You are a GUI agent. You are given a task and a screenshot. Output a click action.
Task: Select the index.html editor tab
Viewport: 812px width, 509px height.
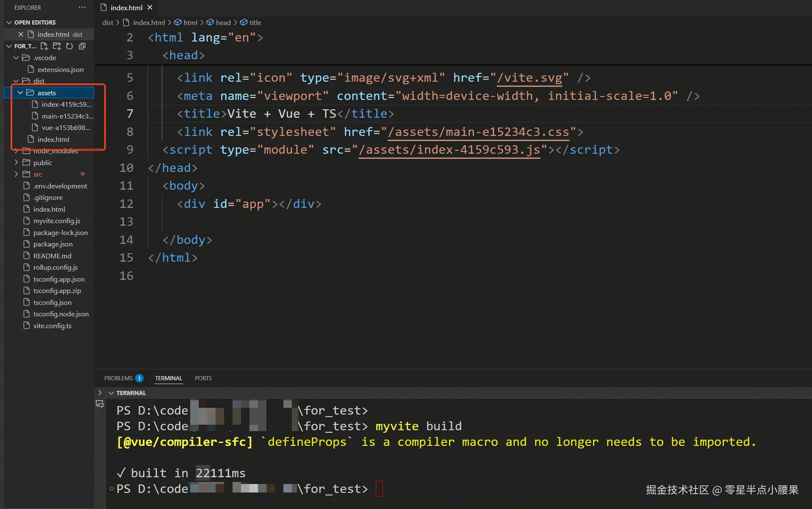click(x=126, y=8)
